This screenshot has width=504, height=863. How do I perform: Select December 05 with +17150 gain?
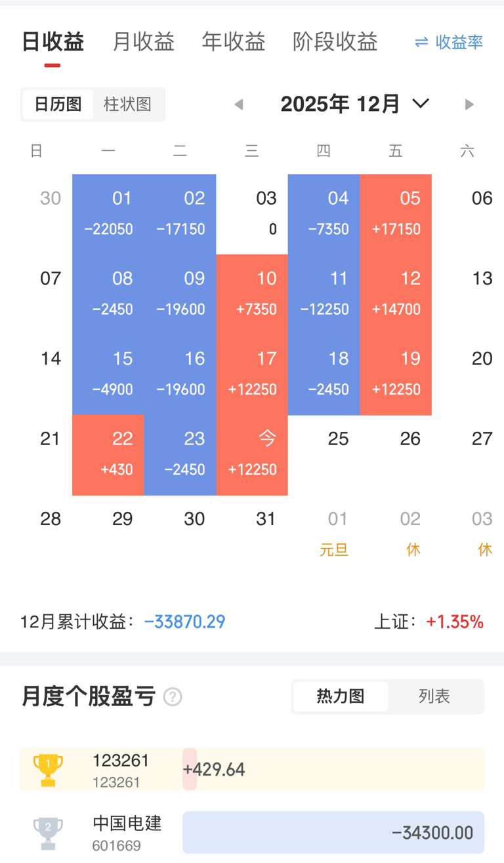click(396, 214)
